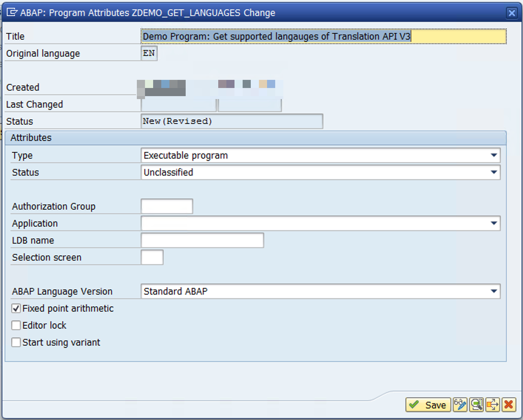Tick the Start using variant checkbox
This screenshot has width=523, height=420.
coord(16,342)
